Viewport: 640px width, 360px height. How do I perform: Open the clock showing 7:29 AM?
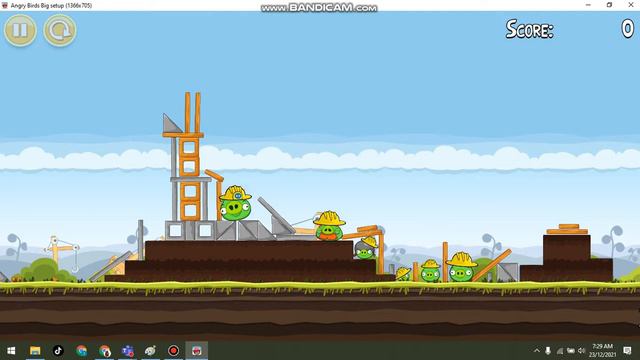(x=602, y=351)
